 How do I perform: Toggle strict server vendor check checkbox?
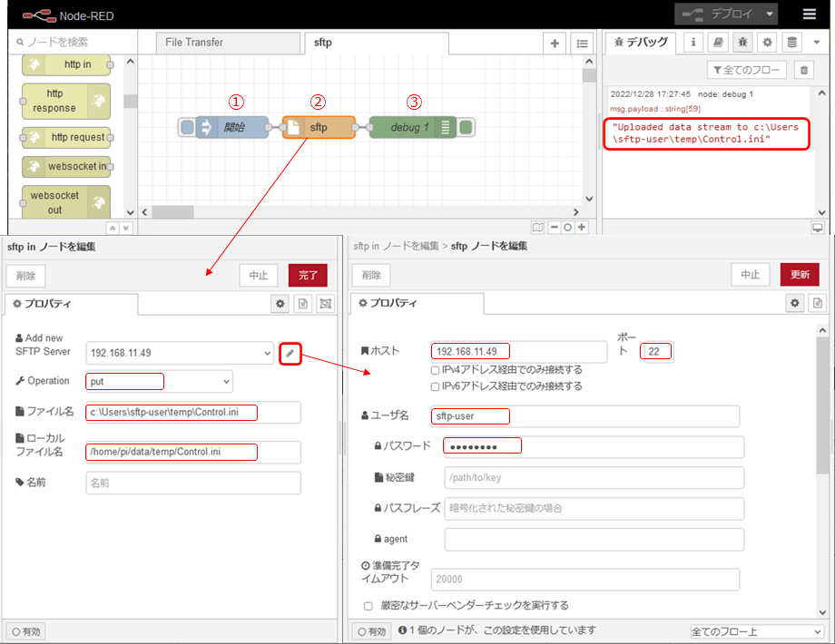tap(368, 605)
